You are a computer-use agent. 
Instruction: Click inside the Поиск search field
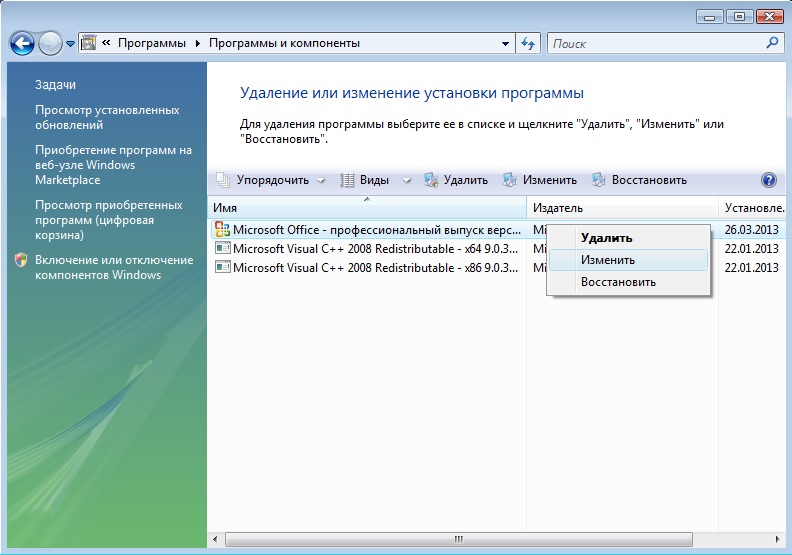click(x=655, y=43)
